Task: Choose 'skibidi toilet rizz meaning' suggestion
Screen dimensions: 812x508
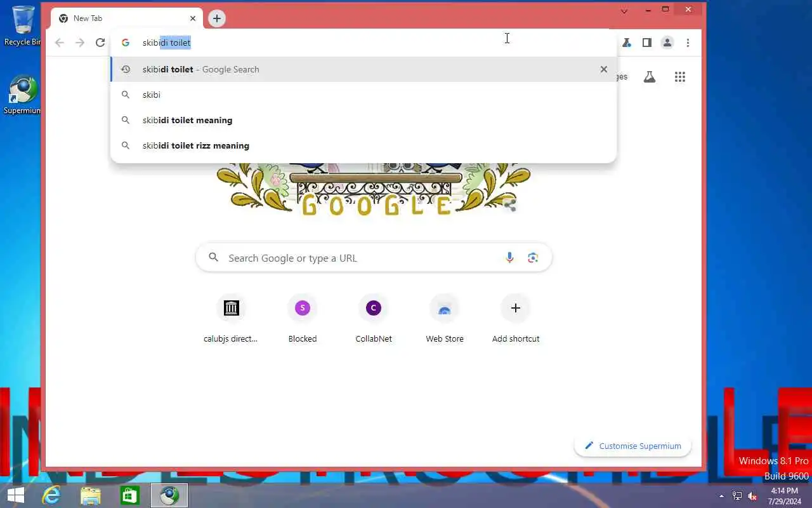Action: point(363,145)
